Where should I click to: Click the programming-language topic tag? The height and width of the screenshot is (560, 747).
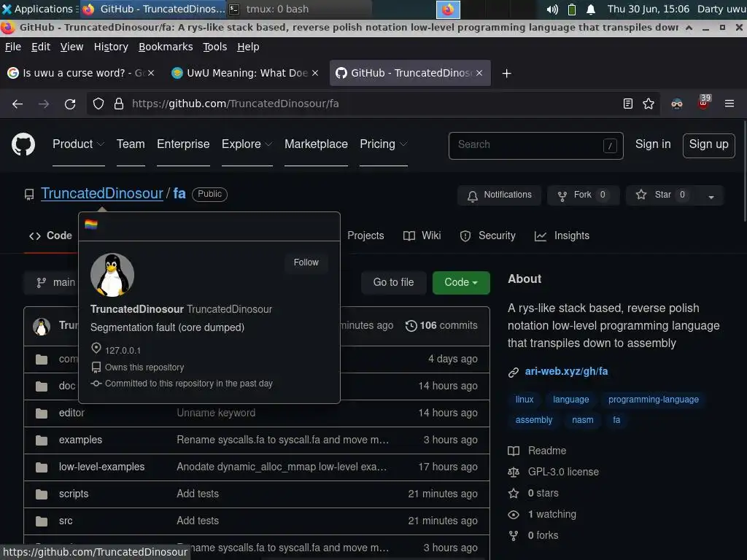pos(653,400)
